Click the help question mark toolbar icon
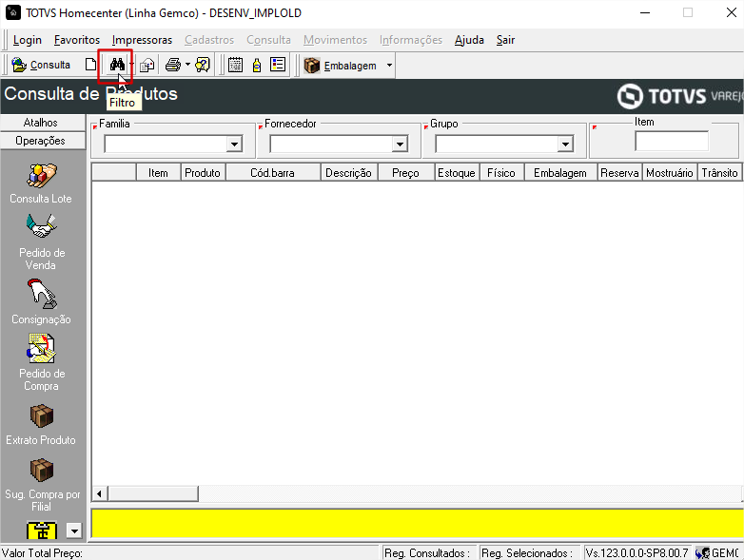The width and height of the screenshot is (744, 560). coord(203,65)
